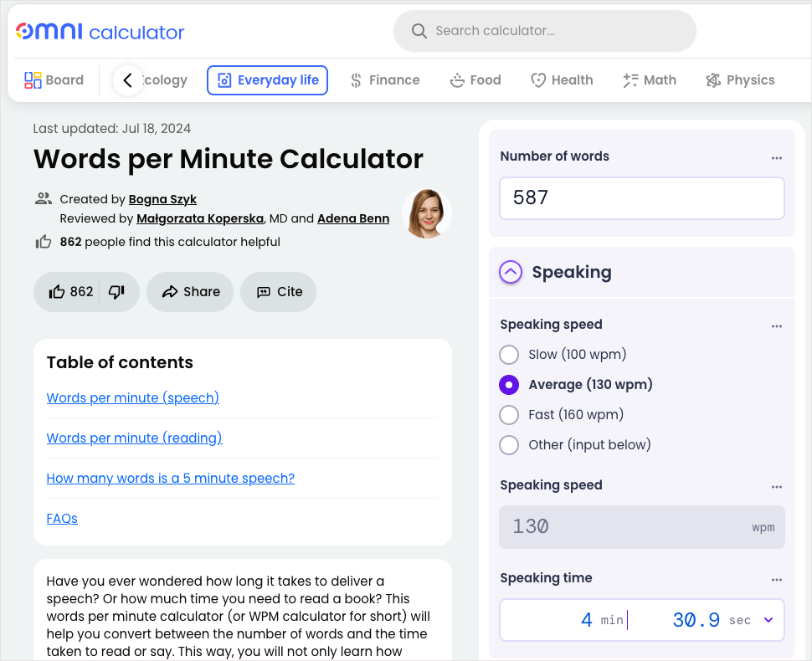Screen dimensions: 812x661
Task: Click the thumbs-up like icon
Action: click(x=56, y=292)
